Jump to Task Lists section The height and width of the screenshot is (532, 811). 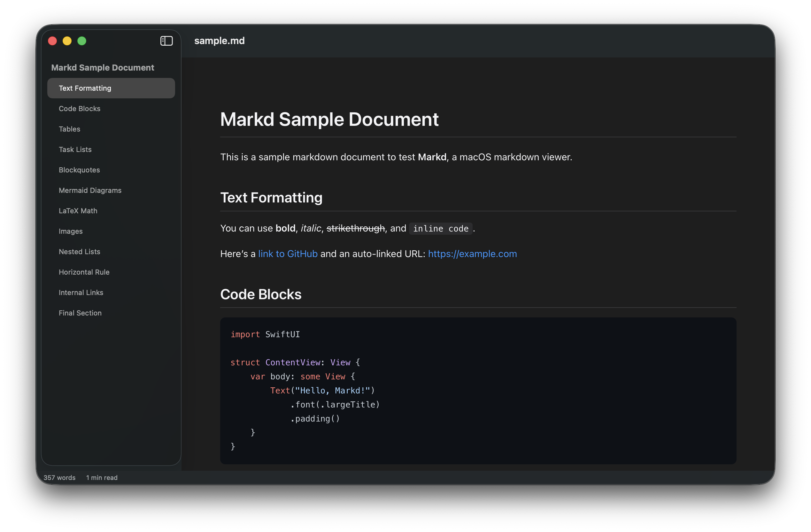click(75, 149)
